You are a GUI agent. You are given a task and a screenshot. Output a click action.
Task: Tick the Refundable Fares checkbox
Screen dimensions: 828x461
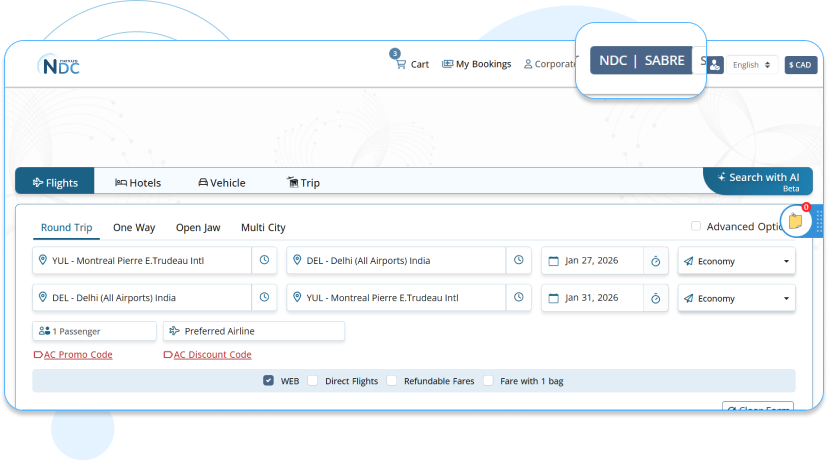tap(392, 381)
